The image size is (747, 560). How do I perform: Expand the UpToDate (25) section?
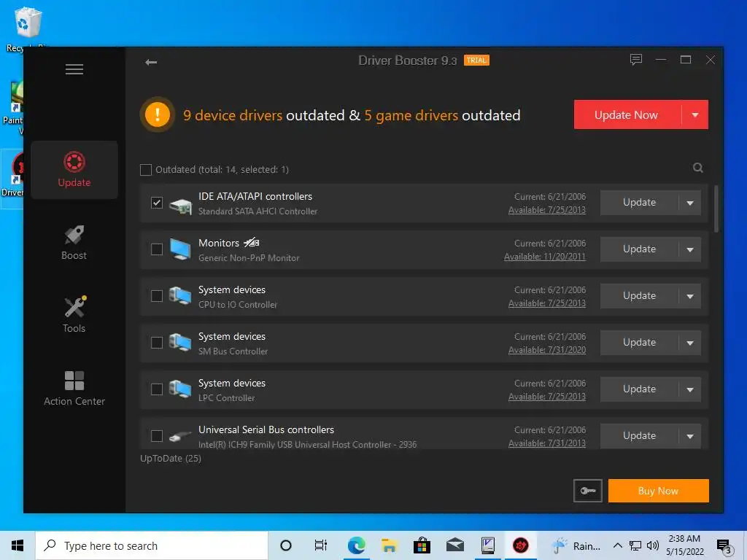click(x=171, y=459)
